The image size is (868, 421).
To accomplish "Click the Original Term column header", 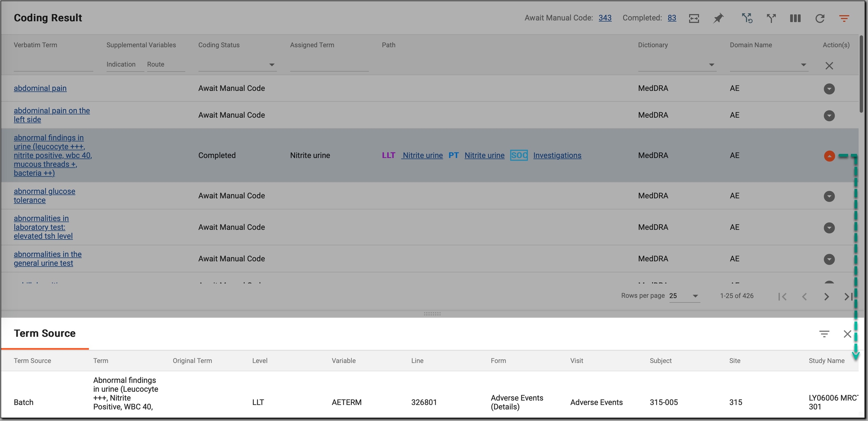I will coord(192,361).
